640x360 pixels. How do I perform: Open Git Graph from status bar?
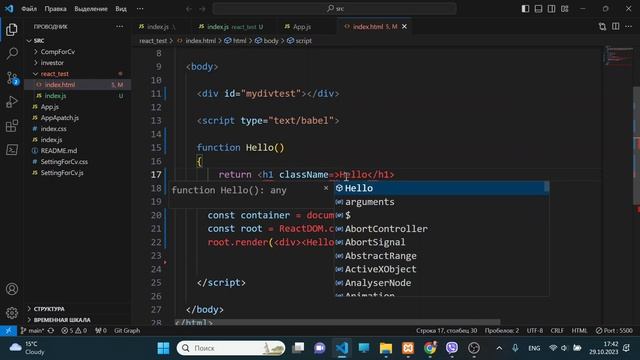[x=127, y=331]
